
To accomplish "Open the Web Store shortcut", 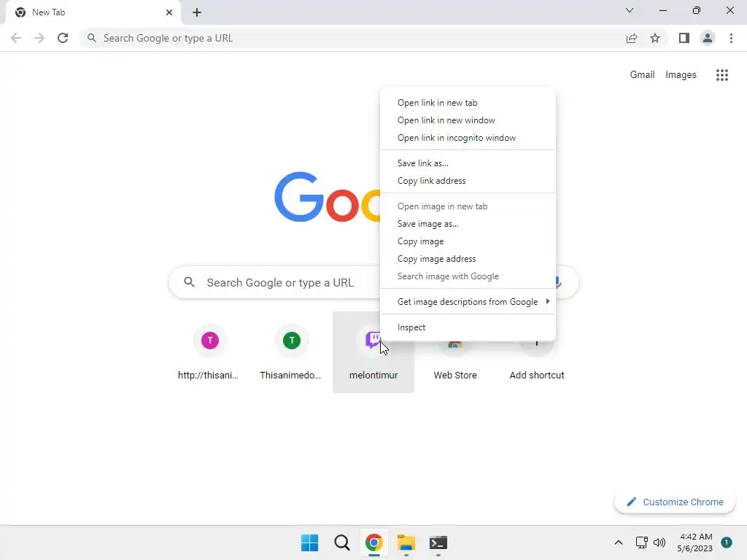I will (x=455, y=367).
